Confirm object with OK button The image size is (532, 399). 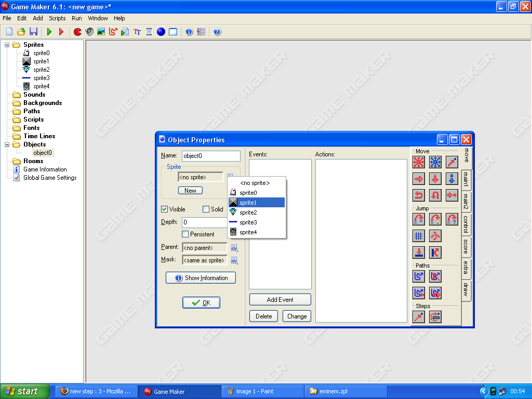[201, 303]
